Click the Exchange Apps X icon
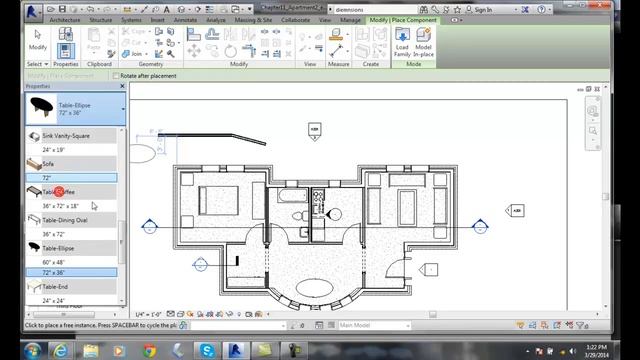640x360 pixels. click(x=525, y=9)
